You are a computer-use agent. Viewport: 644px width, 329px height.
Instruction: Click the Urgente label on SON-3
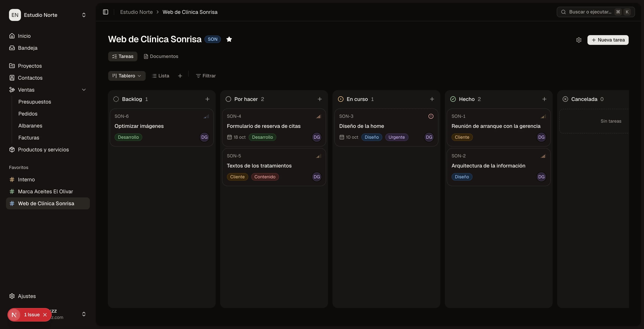[x=397, y=137]
